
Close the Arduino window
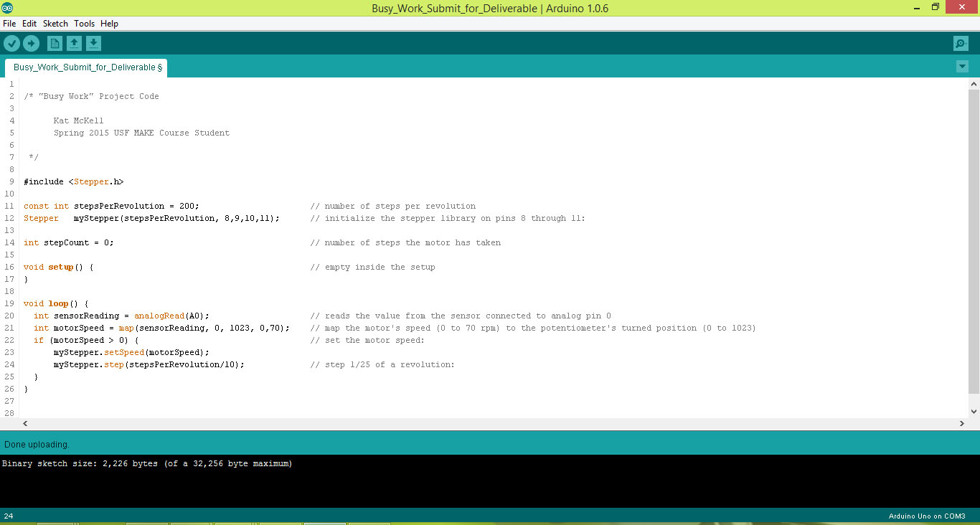pos(961,7)
